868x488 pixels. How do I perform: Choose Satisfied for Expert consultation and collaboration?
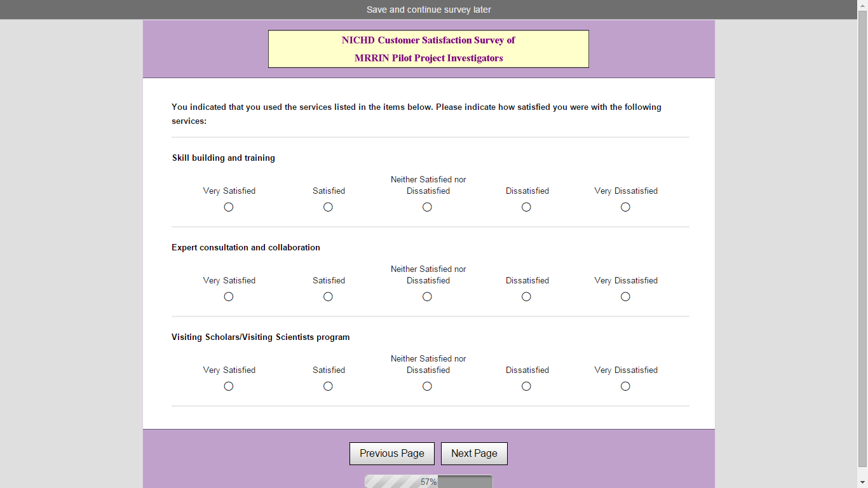[328, 297]
